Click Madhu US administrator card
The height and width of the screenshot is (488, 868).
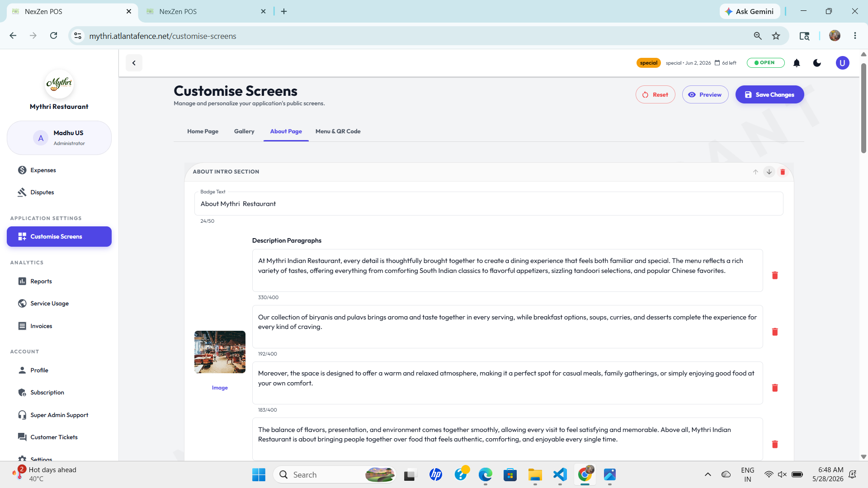[x=59, y=138]
